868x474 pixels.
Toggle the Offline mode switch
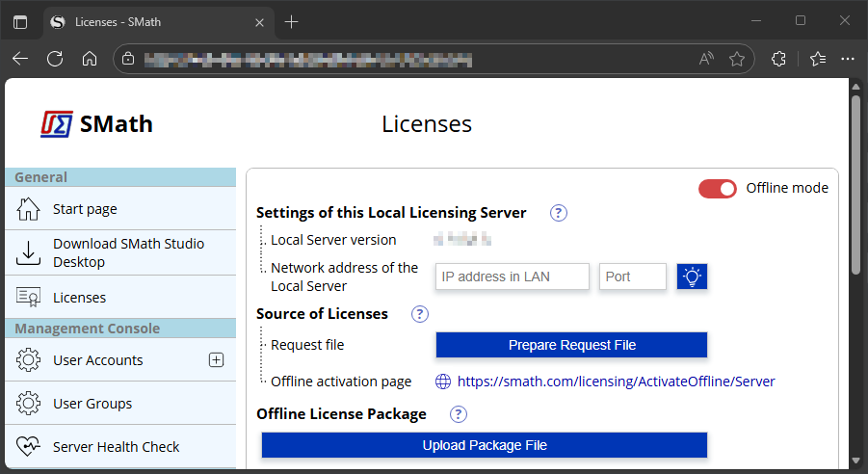click(718, 189)
